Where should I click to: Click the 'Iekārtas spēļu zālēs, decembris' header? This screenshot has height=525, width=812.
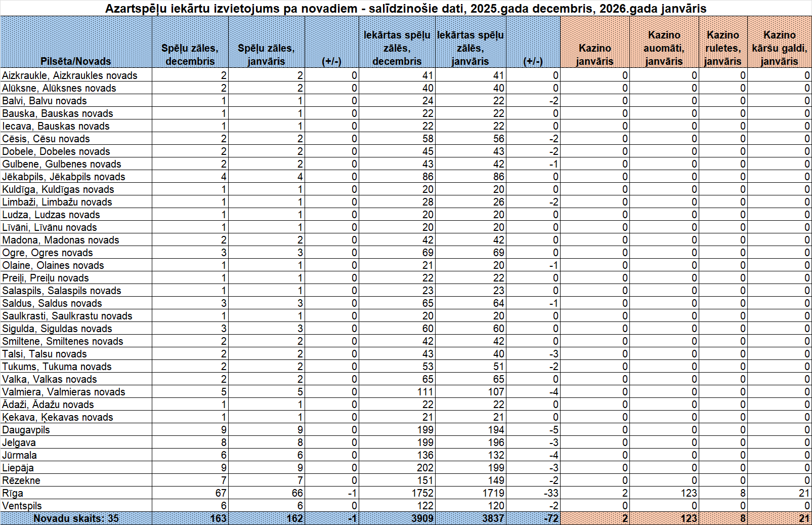tap(397, 48)
